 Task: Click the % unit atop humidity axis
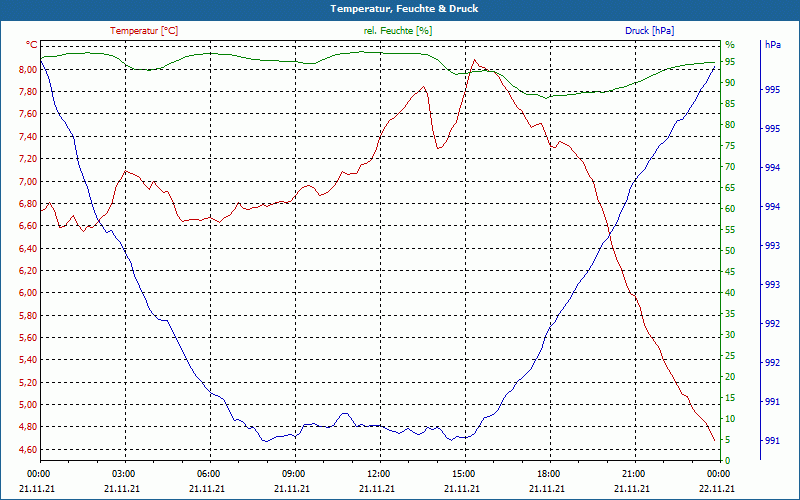730,45
